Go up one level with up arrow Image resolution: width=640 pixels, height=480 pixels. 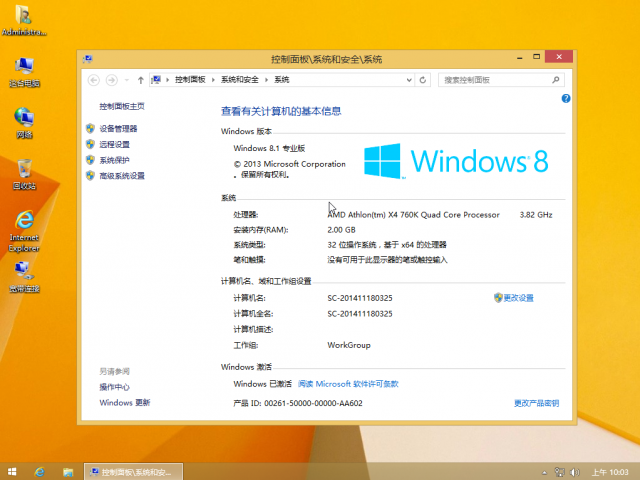tap(140, 80)
